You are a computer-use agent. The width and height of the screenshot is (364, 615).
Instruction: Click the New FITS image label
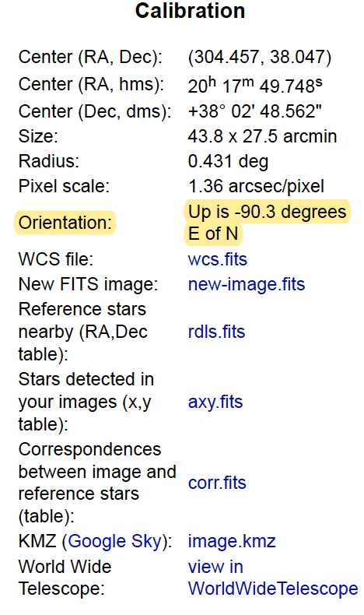pyautogui.click(x=88, y=284)
